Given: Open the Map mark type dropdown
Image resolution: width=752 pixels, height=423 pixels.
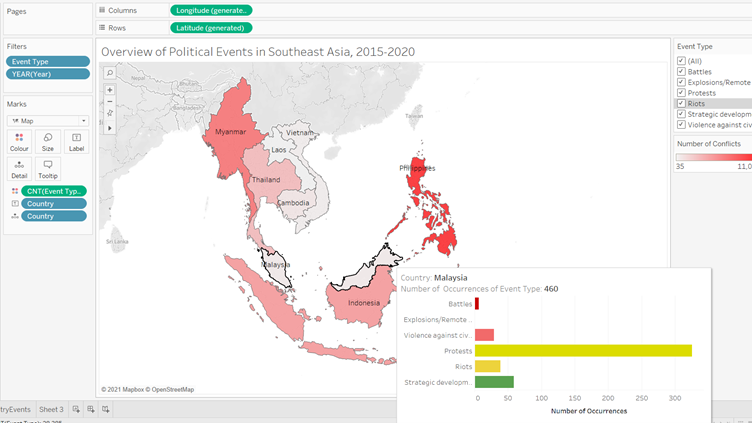Looking at the screenshot, I should tap(48, 121).
